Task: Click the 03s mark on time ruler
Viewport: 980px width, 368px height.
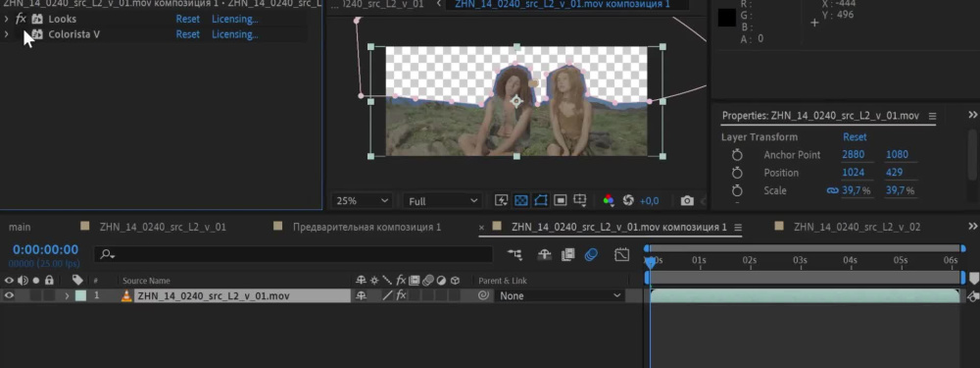Action: tap(800, 260)
